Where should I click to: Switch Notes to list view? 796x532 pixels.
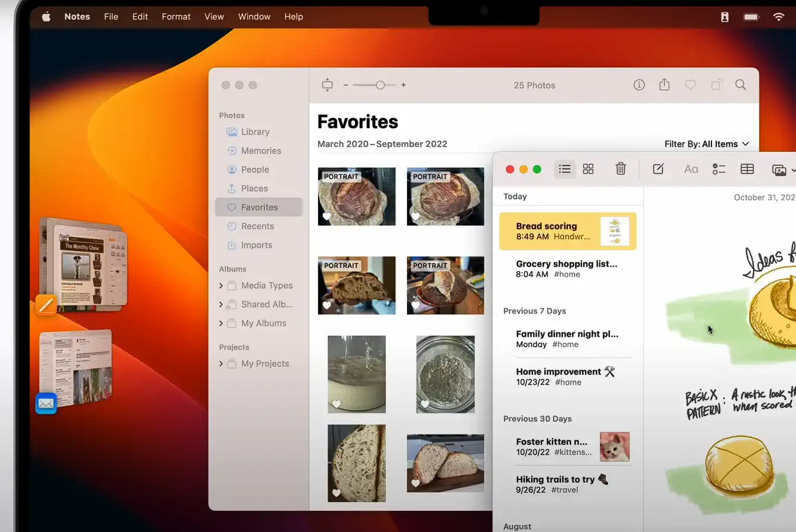(564, 169)
